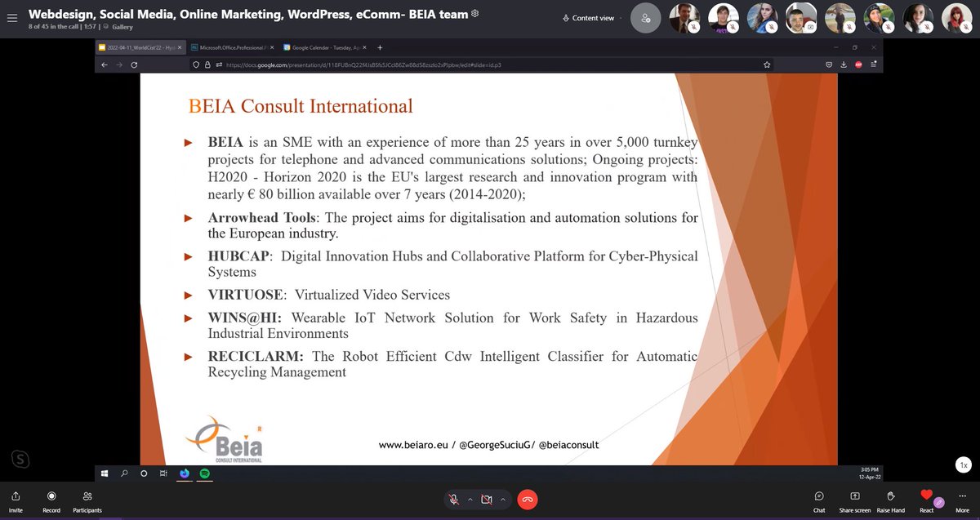Click the downloads icon in the shared browser toolbar
The width and height of the screenshot is (980, 520).
click(x=844, y=64)
